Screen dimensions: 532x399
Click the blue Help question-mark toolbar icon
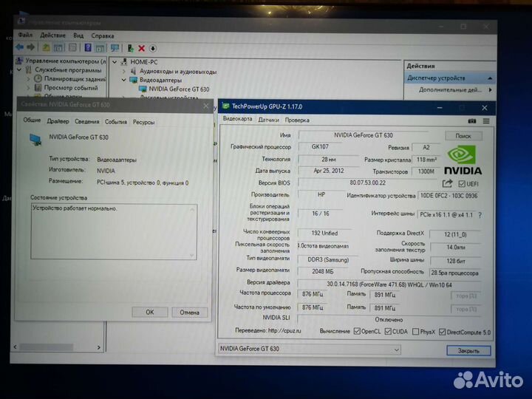(88, 48)
